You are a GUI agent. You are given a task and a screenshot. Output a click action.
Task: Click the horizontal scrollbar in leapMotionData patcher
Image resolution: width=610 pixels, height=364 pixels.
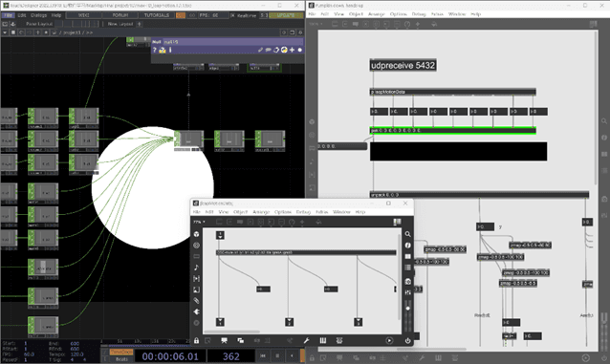click(x=232, y=332)
